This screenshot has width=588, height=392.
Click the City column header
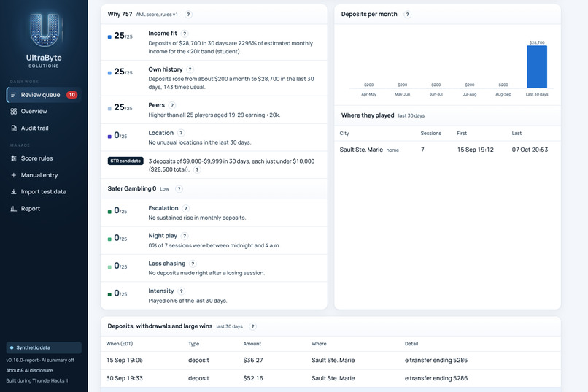coord(344,133)
